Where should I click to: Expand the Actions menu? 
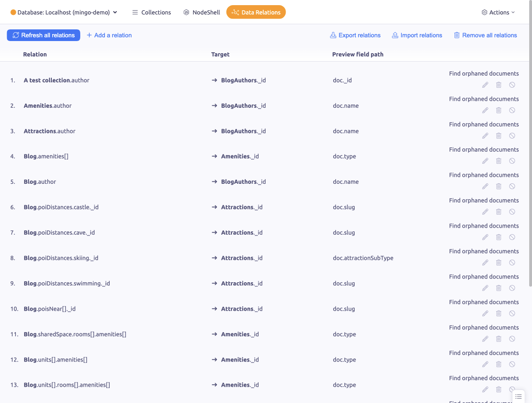pyautogui.click(x=498, y=13)
